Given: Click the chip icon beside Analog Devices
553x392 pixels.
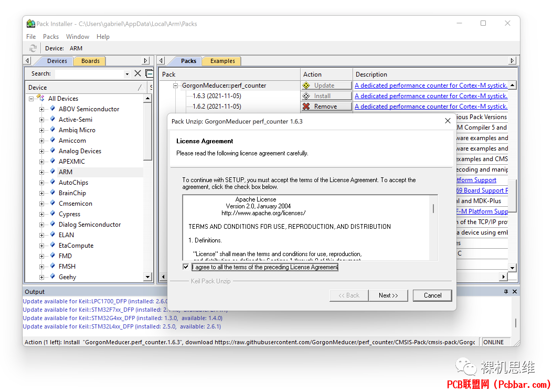Looking at the screenshot, I should click(52, 151).
